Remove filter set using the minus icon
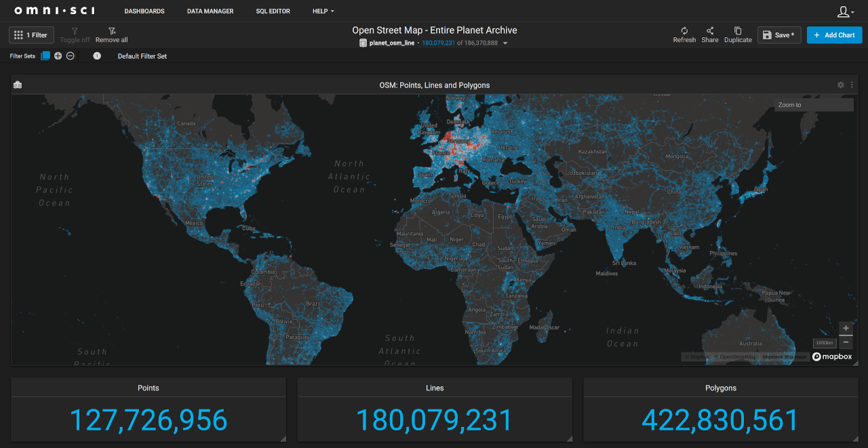The image size is (868, 448). (70, 56)
